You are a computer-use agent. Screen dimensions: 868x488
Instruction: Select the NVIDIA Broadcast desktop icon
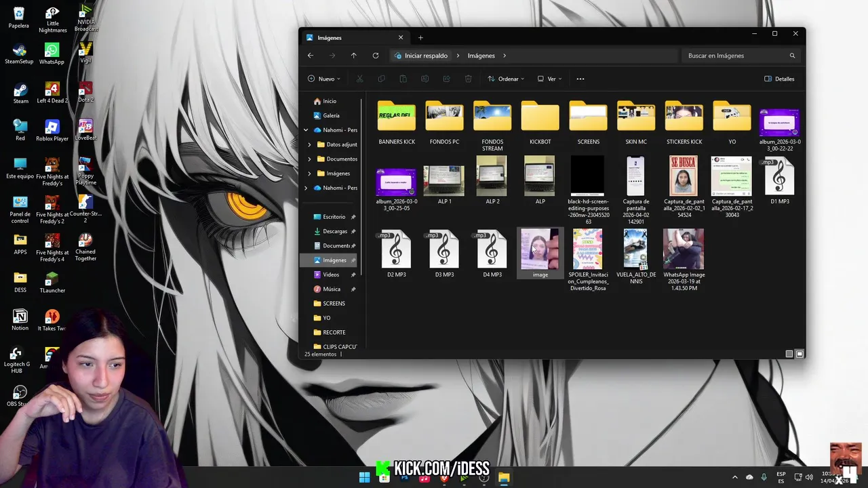(x=85, y=18)
